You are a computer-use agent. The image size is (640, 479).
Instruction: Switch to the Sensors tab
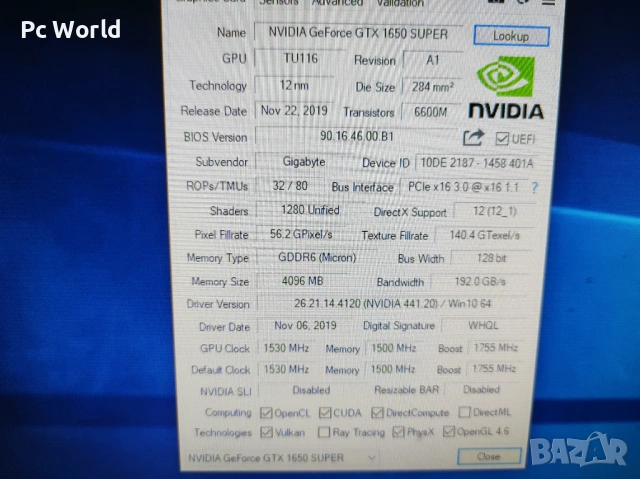coord(278,3)
